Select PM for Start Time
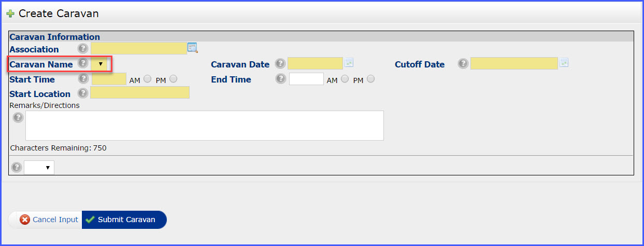 click(x=173, y=79)
